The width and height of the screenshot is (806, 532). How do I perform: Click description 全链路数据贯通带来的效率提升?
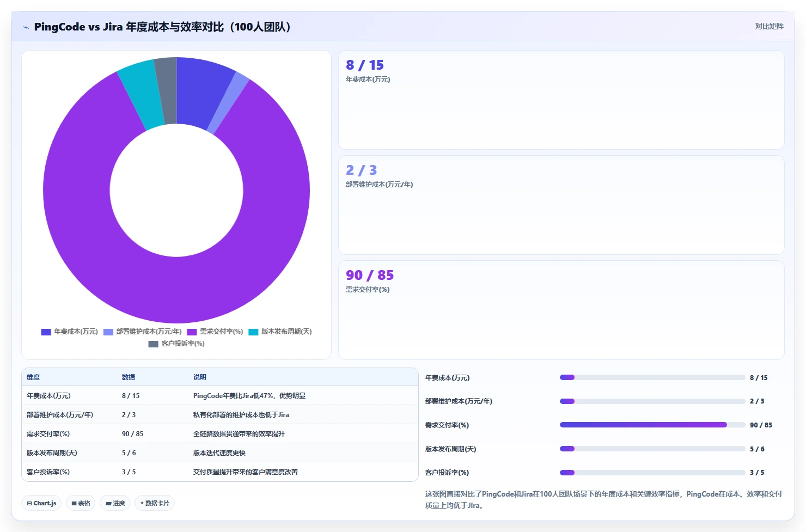[x=239, y=434]
